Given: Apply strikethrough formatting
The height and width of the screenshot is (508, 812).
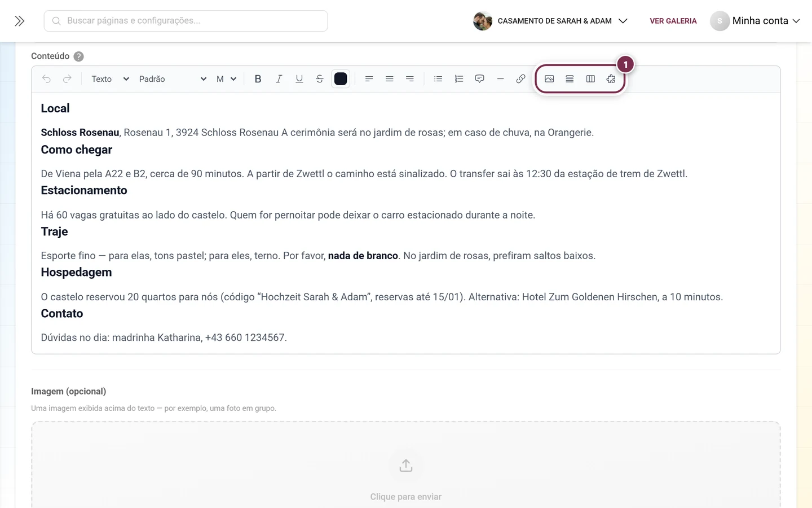Looking at the screenshot, I should 320,79.
